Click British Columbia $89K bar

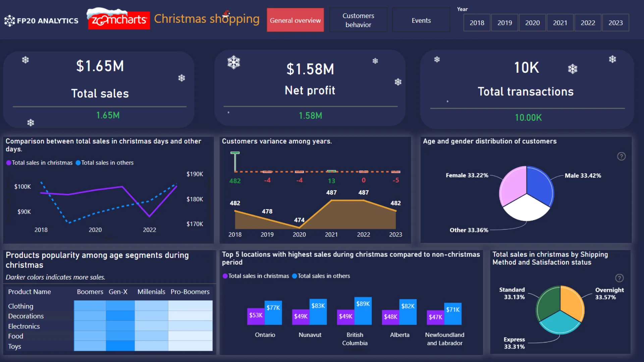[363, 311]
